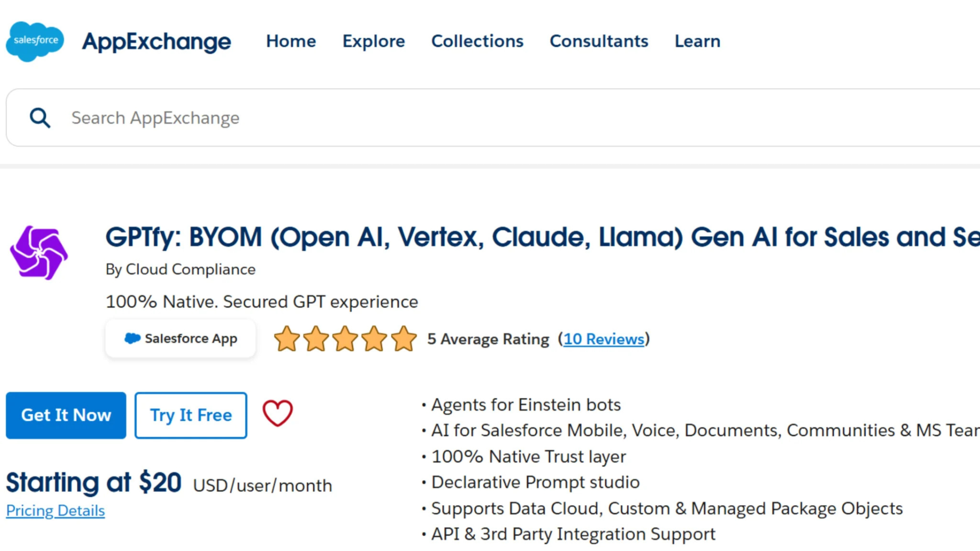The image size is (980, 551).
Task: Open the Explore menu
Action: pyautogui.click(x=374, y=41)
